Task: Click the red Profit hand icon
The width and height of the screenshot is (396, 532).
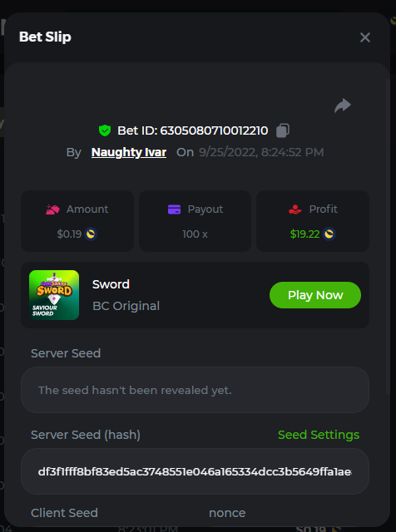Action: tap(295, 209)
